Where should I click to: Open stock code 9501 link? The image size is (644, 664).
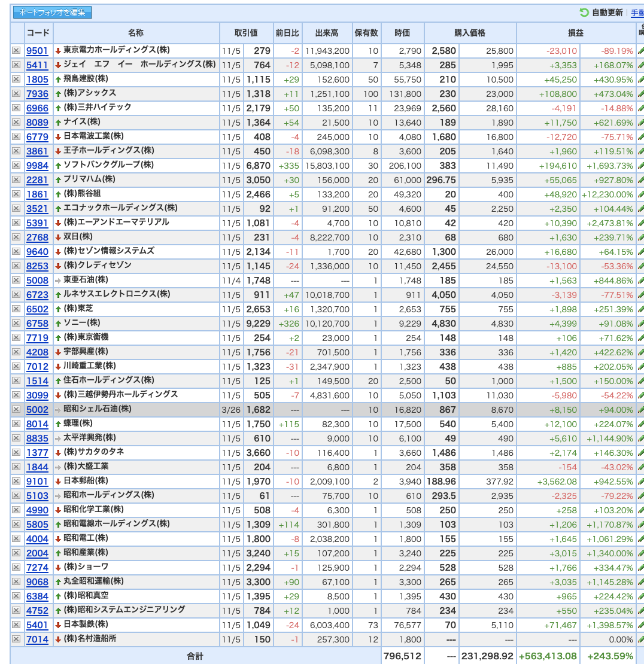[37, 51]
